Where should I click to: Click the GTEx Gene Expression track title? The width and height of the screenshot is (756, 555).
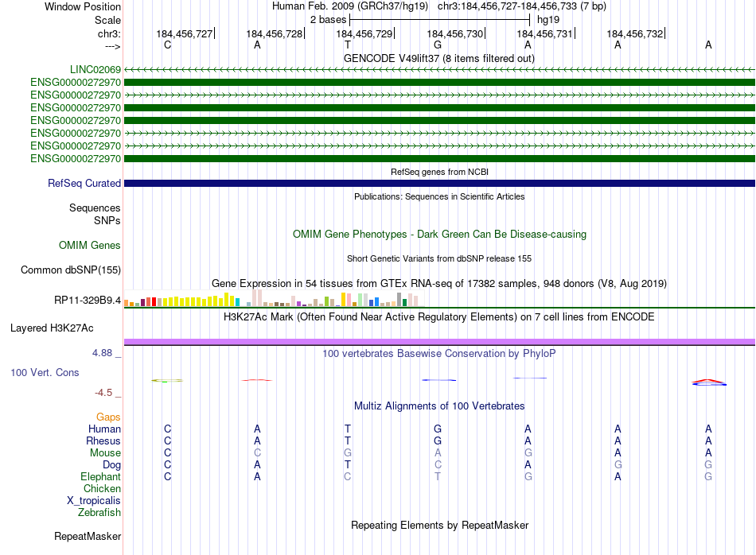tap(439, 283)
